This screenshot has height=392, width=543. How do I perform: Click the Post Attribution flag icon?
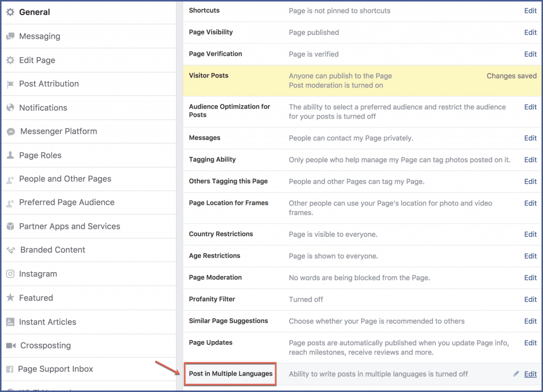[12, 84]
